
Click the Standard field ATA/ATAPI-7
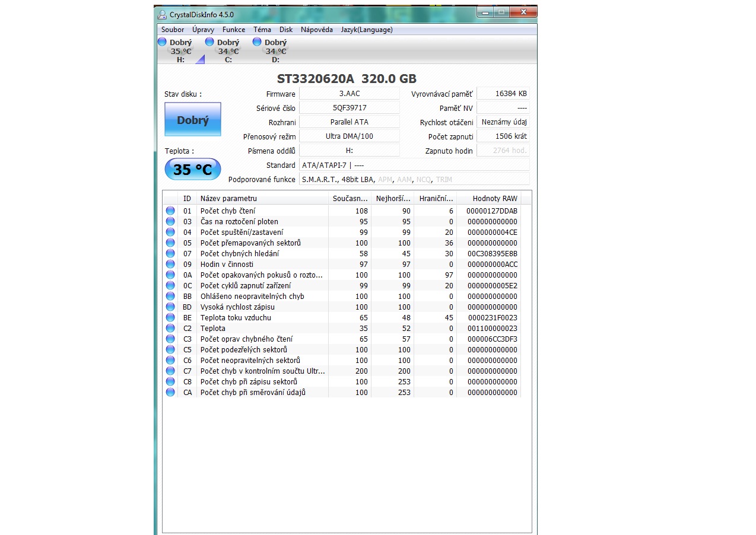414,165
